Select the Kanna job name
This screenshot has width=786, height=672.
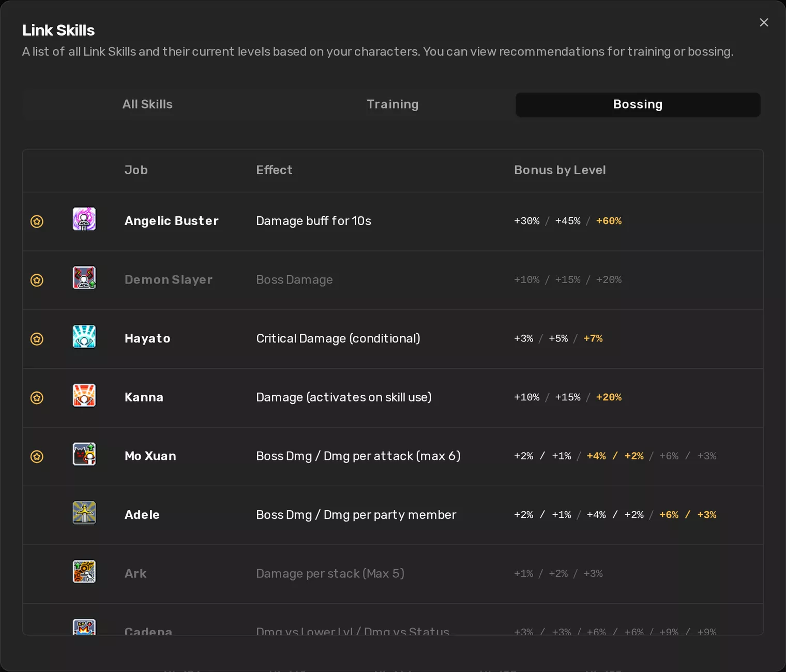point(144,397)
